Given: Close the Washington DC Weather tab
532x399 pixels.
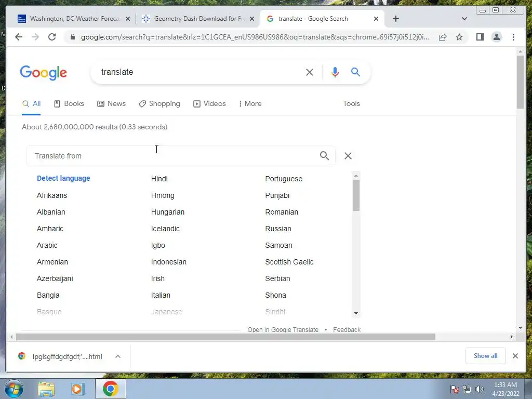Looking at the screenshot, I should tap(128, 19).
